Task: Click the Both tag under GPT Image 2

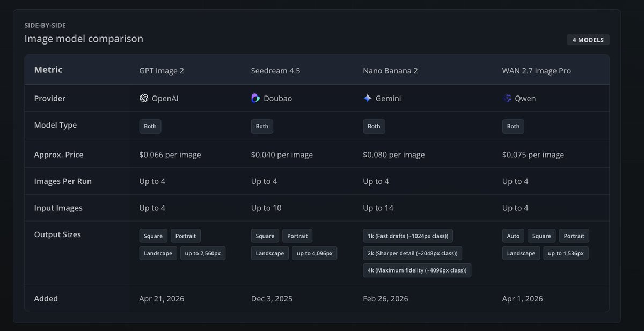Action: [x=150, y=126]
